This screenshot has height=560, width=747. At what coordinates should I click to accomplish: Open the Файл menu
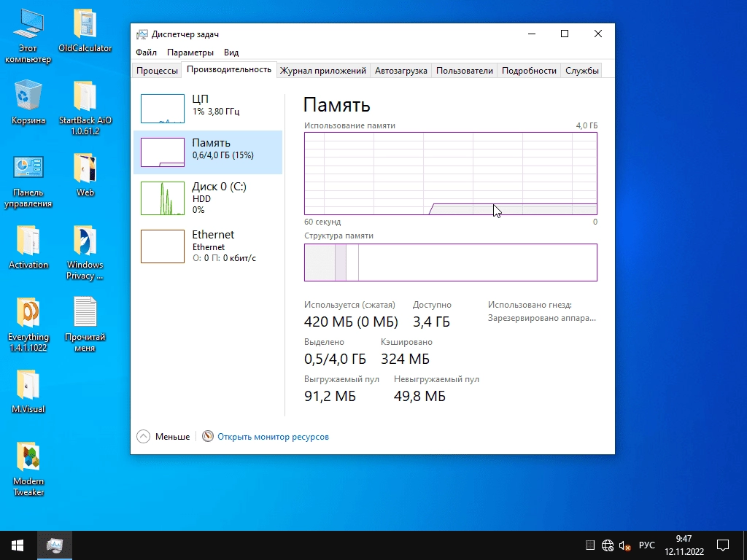(146, 52)
